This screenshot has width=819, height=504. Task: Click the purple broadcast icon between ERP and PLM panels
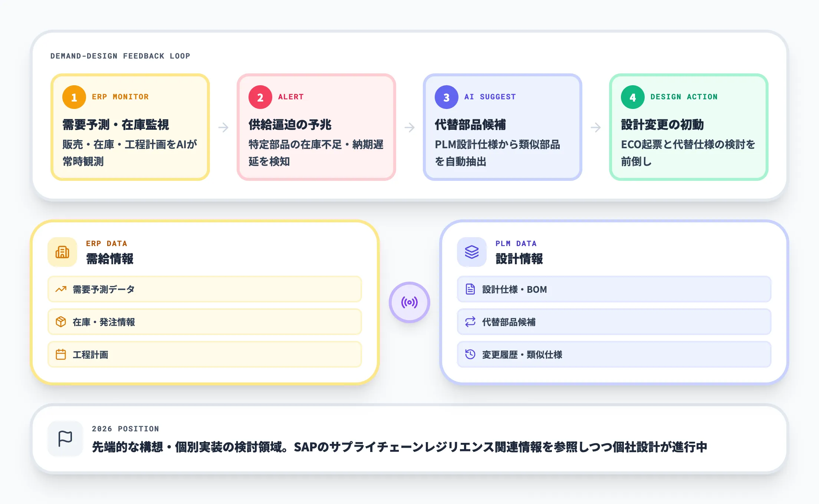[x=409, y=302]
